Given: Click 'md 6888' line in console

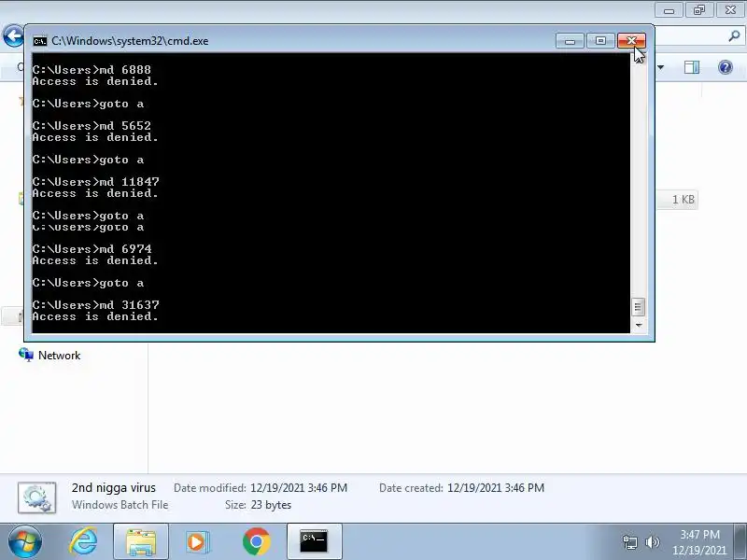Looking at the screenshot, I should coord(92,69).
